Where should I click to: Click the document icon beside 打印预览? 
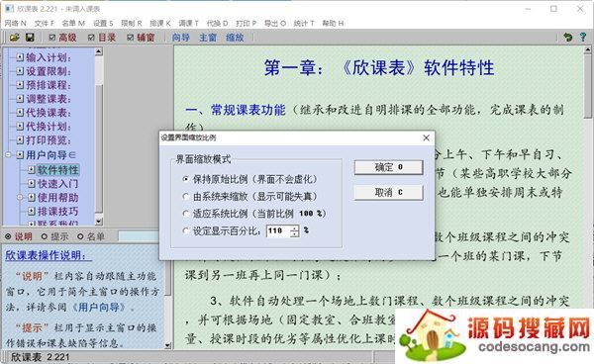tap(20, 140)
